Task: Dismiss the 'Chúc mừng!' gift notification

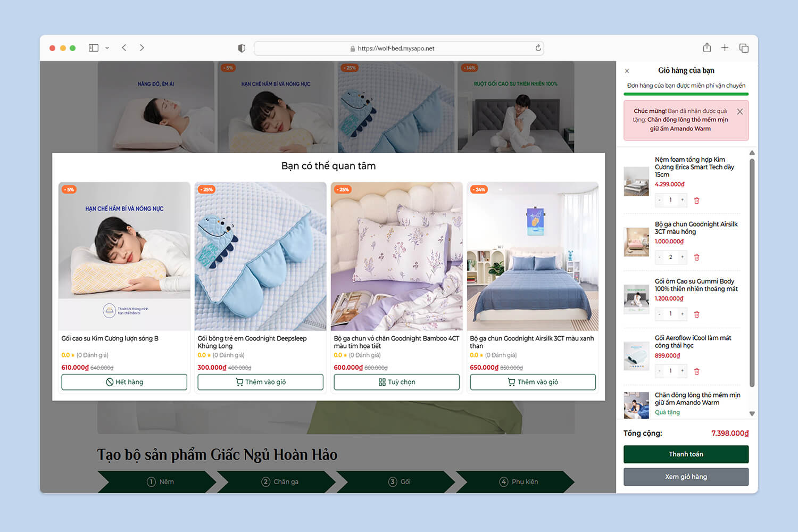Action: point(739,112)
